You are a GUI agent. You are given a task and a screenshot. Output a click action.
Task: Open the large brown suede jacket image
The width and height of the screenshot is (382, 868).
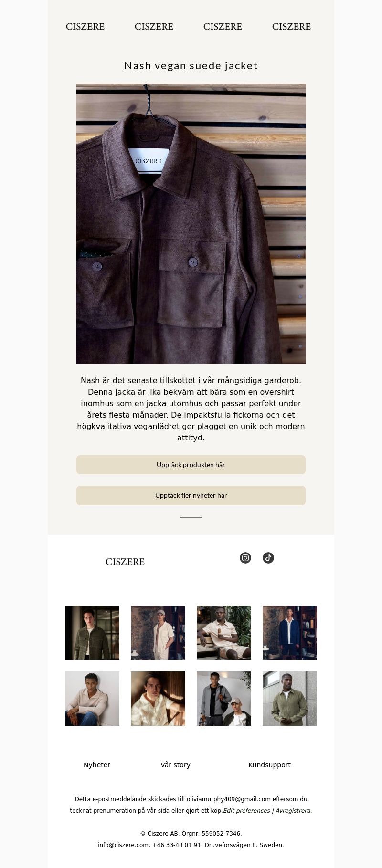191,223
